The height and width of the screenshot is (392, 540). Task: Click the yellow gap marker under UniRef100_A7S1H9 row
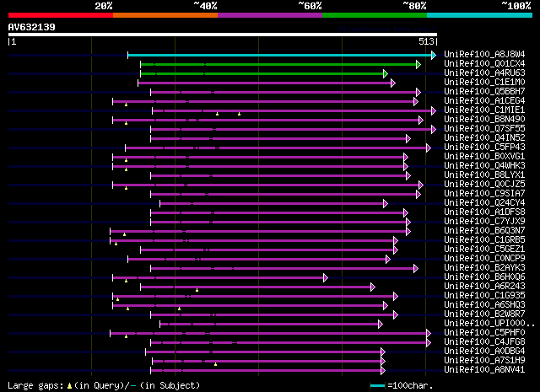pyautogui.click(x=216, y=364)
